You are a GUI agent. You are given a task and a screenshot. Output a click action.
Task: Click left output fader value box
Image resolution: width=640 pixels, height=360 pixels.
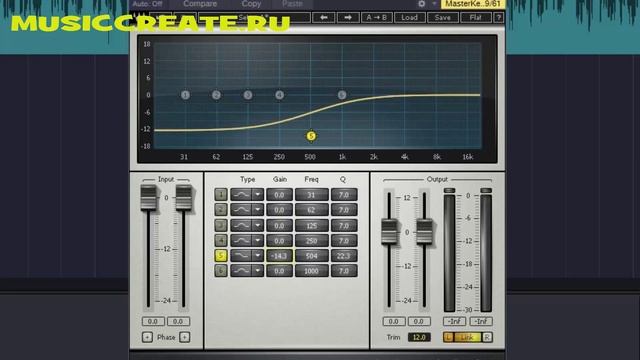[x=394, y=321]
